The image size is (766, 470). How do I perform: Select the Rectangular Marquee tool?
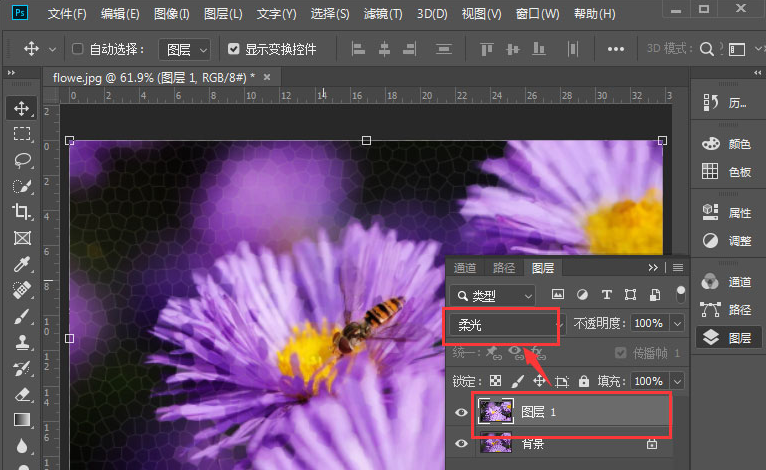21,133
